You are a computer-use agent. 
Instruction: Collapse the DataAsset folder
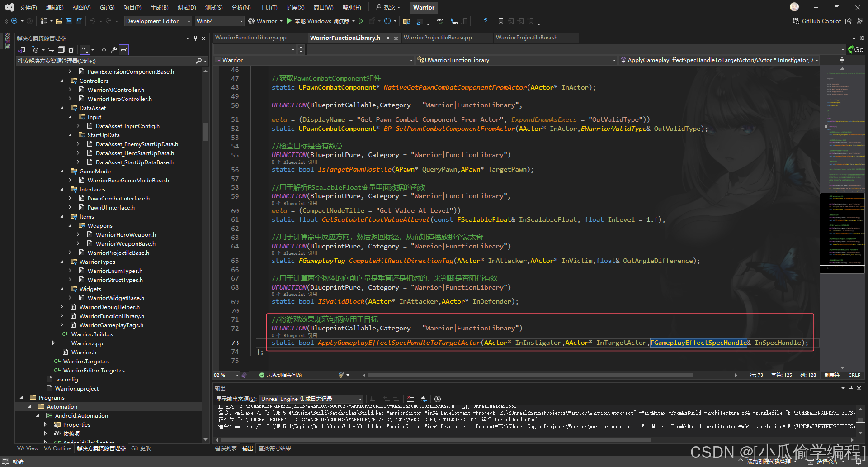click(62, 108)
